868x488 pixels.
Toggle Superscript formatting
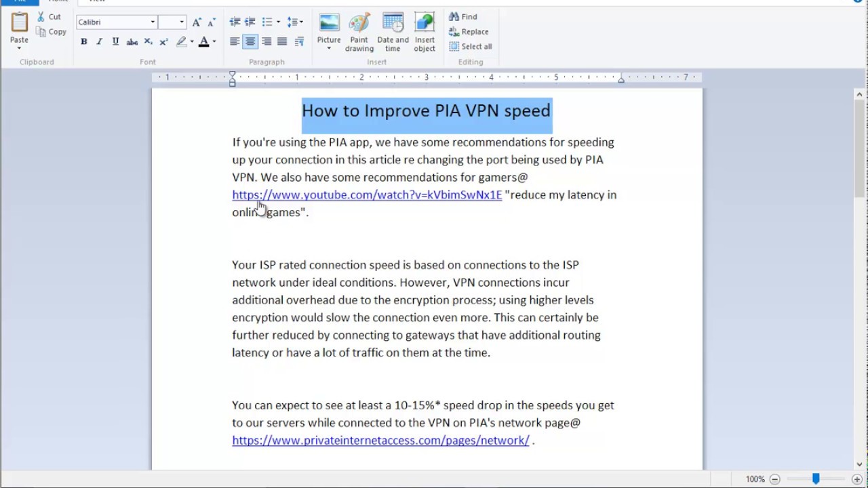tap(163, 42)
